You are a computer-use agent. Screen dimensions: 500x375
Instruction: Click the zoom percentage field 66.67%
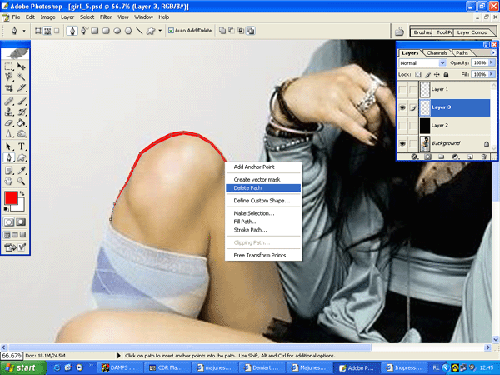(x=11, y=355)
